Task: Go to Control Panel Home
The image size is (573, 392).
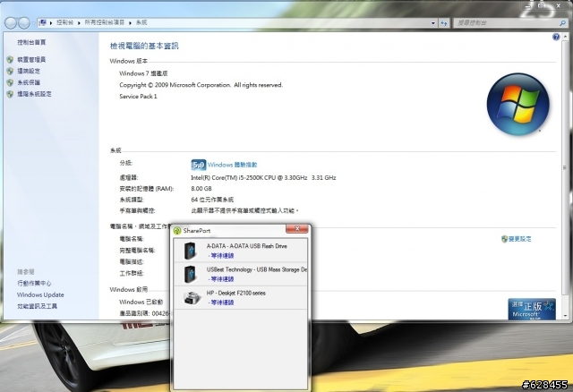Action: point(31,42)
